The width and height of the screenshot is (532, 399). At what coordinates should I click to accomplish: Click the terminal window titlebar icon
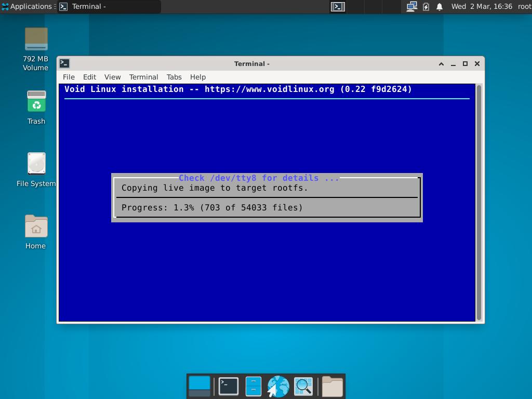click(x=64, y=63)
